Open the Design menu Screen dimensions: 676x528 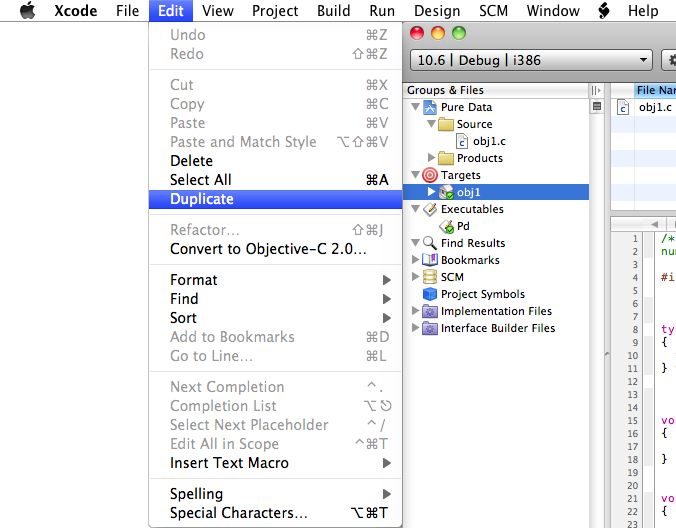point(437,10)
